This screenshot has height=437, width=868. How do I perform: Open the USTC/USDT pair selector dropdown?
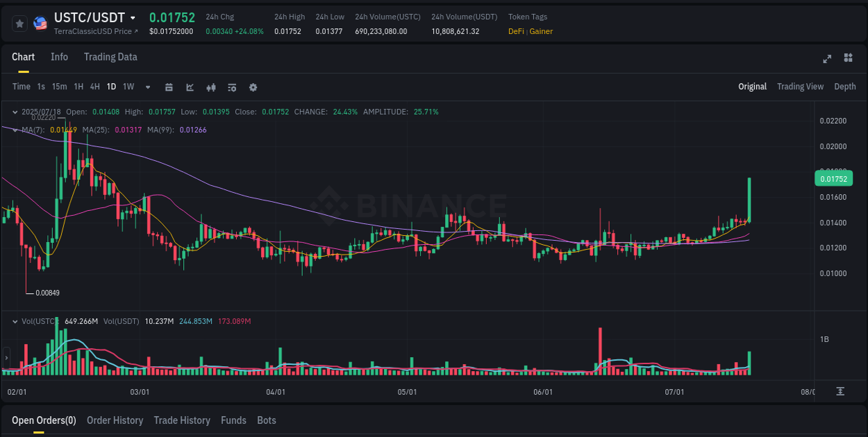coord(132,17)
